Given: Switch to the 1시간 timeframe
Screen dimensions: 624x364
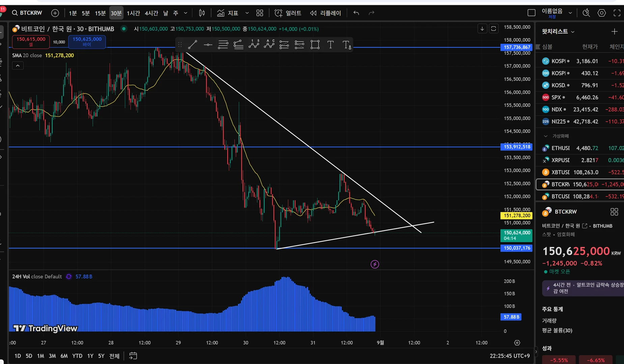Looking at the screenshot, I should [x=133, y=13].
